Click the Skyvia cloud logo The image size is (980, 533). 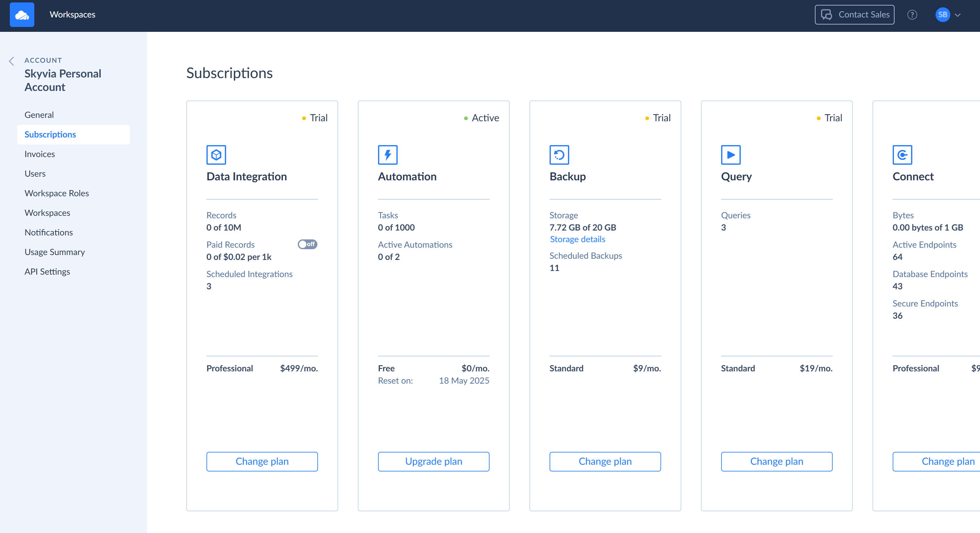(22, 15)
